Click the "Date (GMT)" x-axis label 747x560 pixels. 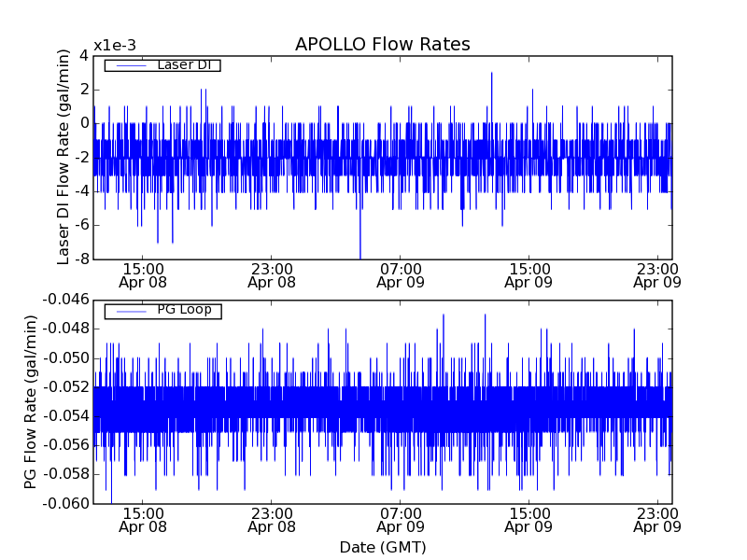383,547
